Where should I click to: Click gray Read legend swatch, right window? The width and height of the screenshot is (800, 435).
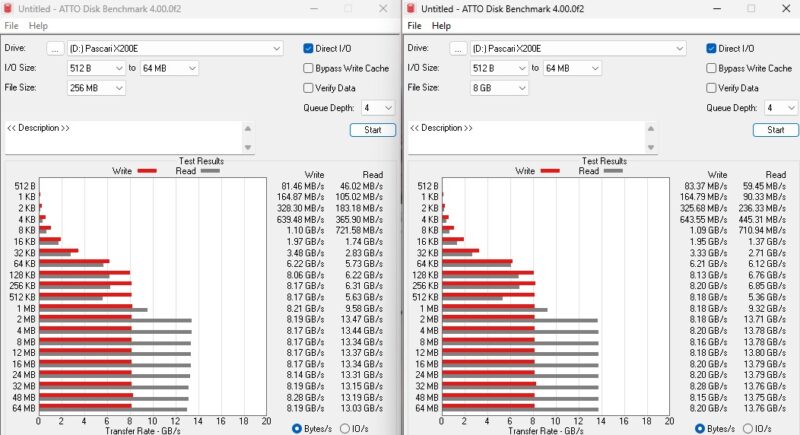point(613,171)
